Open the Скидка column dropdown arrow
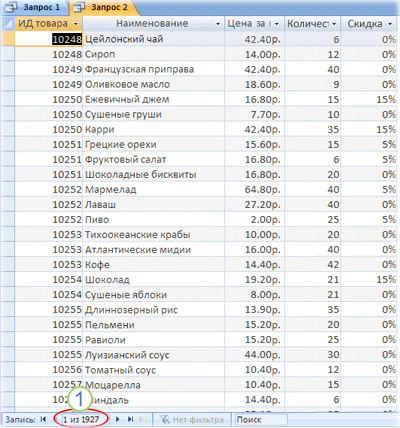The height and width of the screenshot is (428, 400). 390,24
